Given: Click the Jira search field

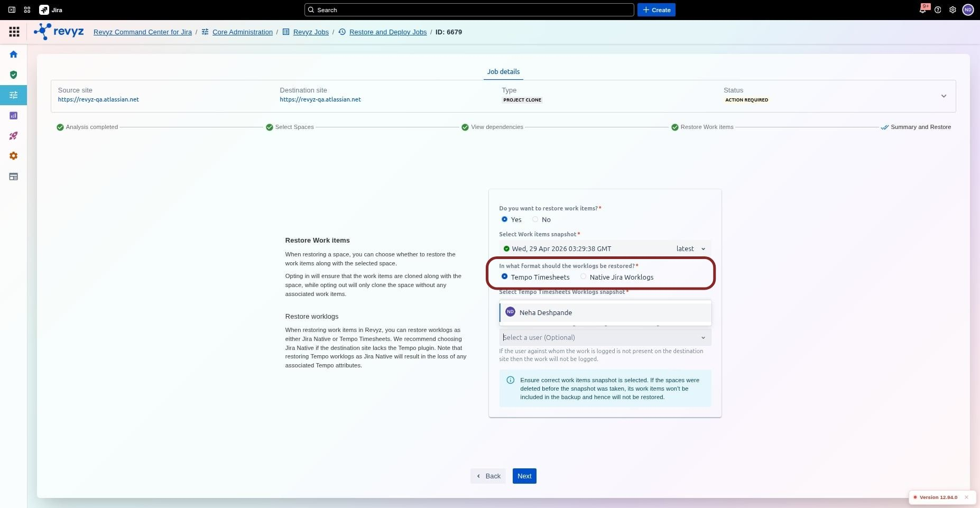Looking at the screenshot, I should 469,10.
